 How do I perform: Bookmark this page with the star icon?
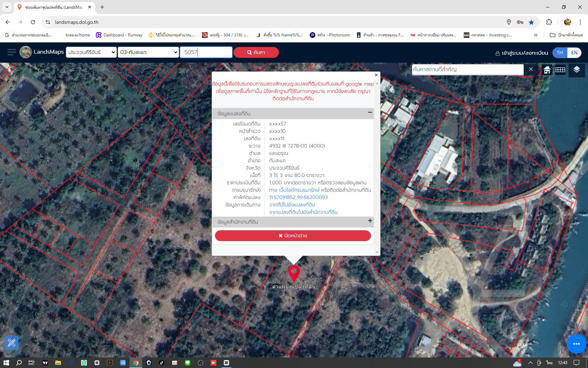point(531,22)
